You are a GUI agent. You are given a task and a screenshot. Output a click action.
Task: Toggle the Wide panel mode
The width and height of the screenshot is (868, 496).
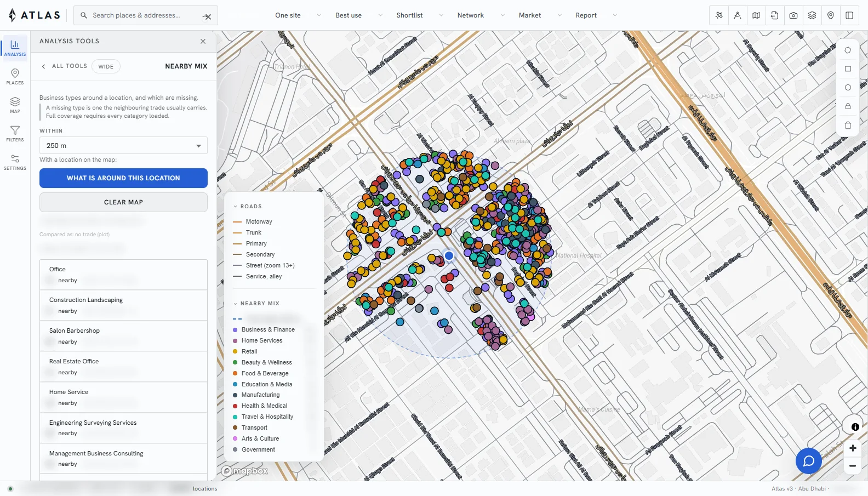point(106,66)
